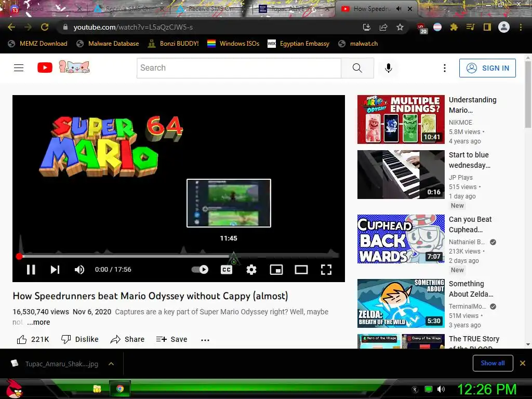Save the video to a playlist
The width and height of the screenshot is (532, 399).
pyautogui.click(x=171, y=339)
